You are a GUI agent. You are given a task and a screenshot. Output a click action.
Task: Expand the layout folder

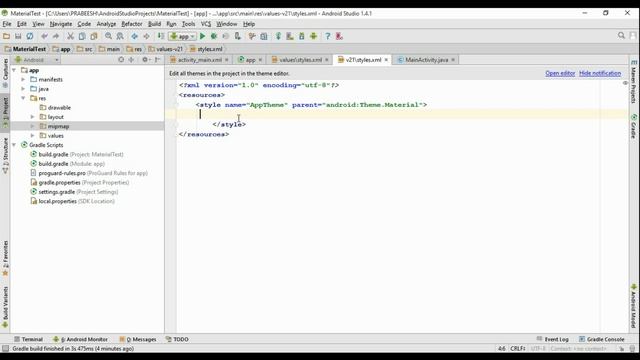point(33,117)
